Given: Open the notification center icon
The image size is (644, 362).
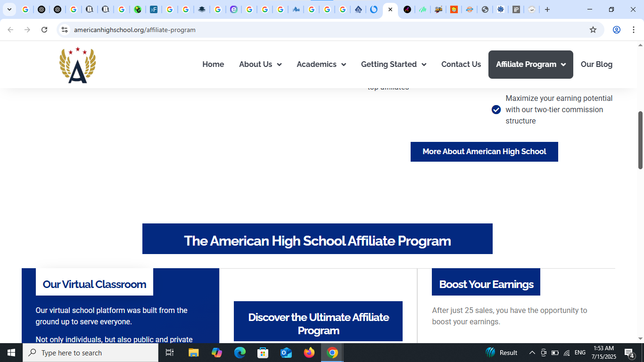Looking at the screenshot, I should (629, 353).
